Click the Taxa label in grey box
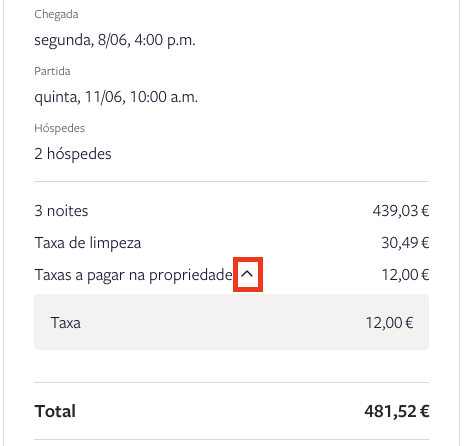The height and width of the screenshot is (446, 464). (66, 323)
